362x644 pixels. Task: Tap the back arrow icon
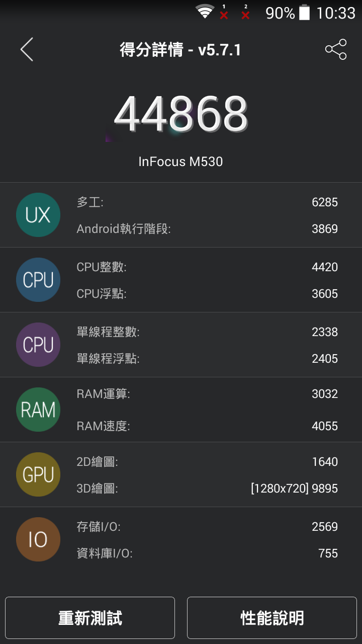[27, 49]
